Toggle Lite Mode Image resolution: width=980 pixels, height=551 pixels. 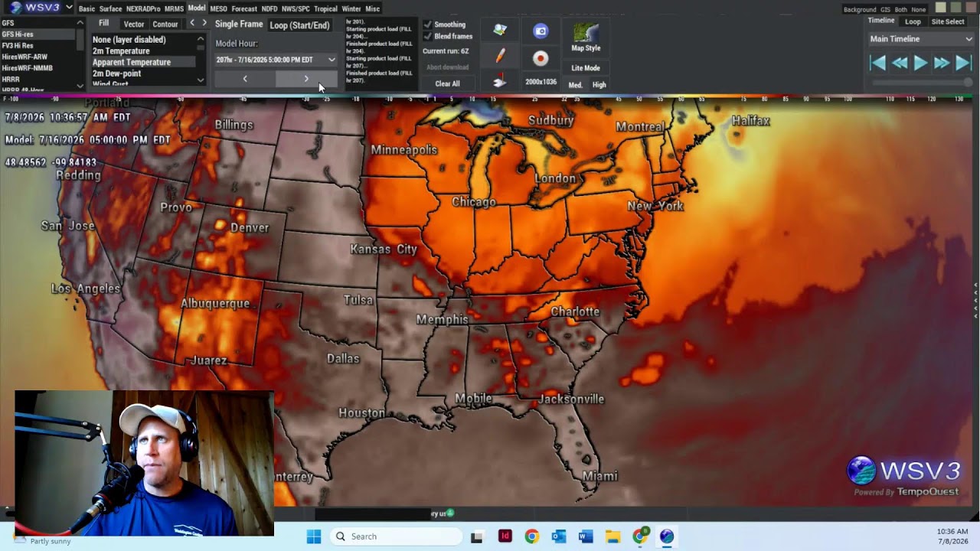pyautogui.click(x=586, y=68)
